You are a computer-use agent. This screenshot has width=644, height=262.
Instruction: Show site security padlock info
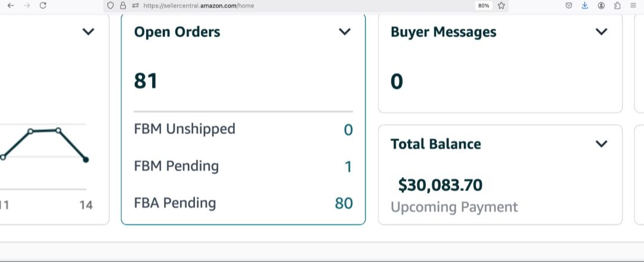pos(123,5)
